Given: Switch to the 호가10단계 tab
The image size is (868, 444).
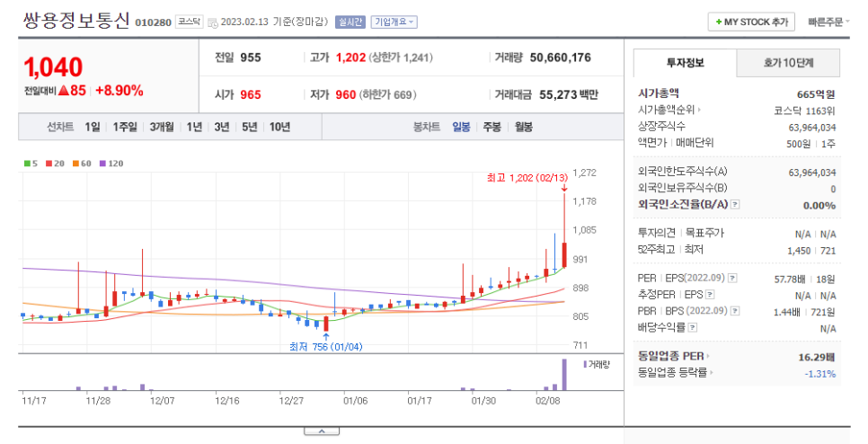Looking at the screenshot, I should [x=788, y=63].
